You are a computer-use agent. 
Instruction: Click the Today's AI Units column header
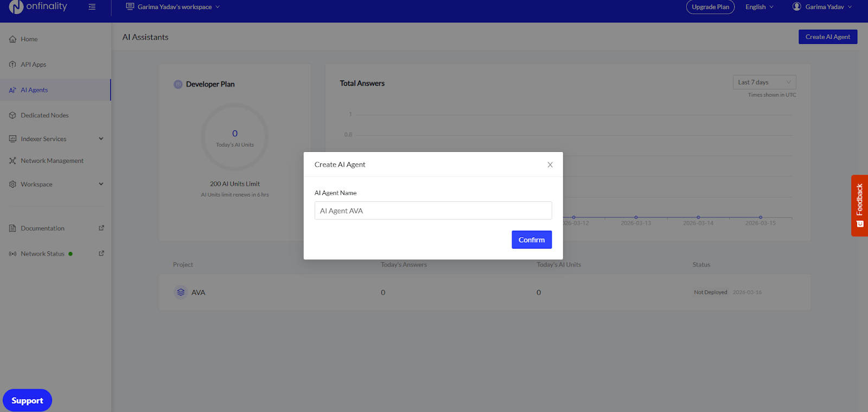click(x=559, y=265)
